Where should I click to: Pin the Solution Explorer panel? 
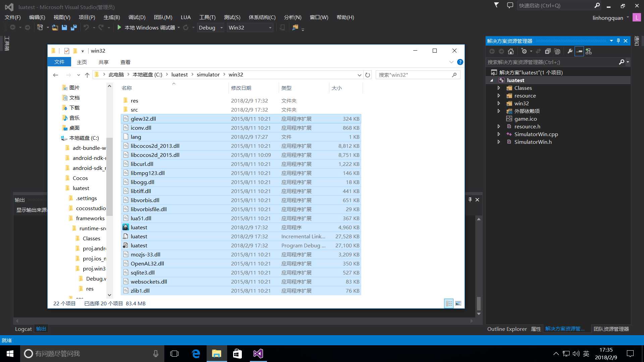click(619, 41)
